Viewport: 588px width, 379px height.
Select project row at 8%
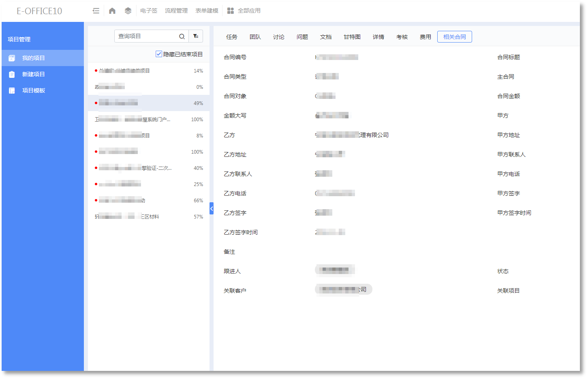(x=149, y=135)
